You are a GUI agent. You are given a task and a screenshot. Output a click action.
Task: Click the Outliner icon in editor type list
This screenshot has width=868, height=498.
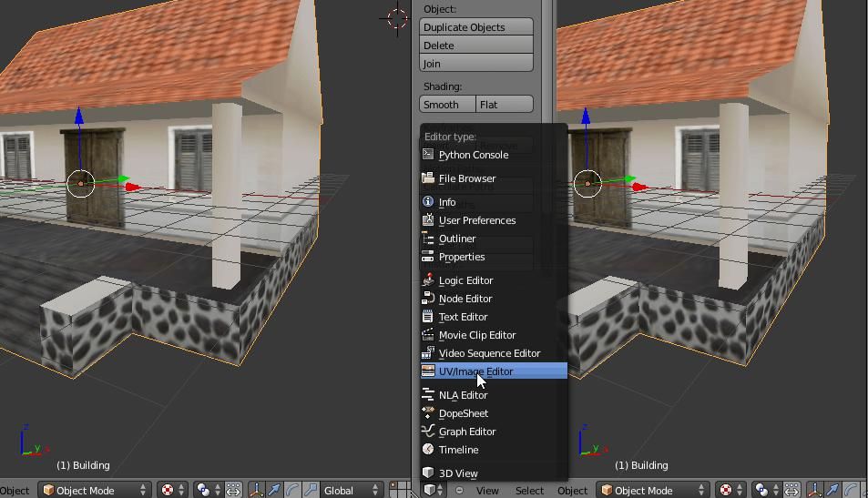[x=428, y=239]
